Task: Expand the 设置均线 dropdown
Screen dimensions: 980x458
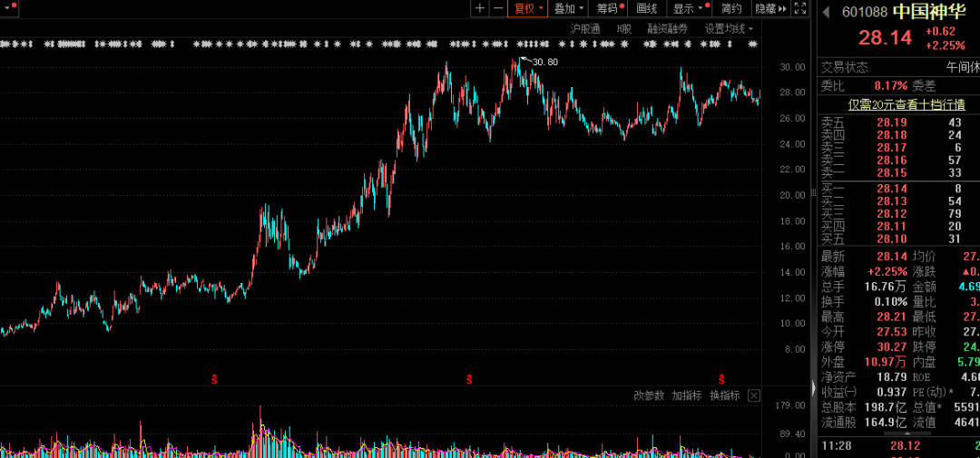Action: [x=729, y=29]
